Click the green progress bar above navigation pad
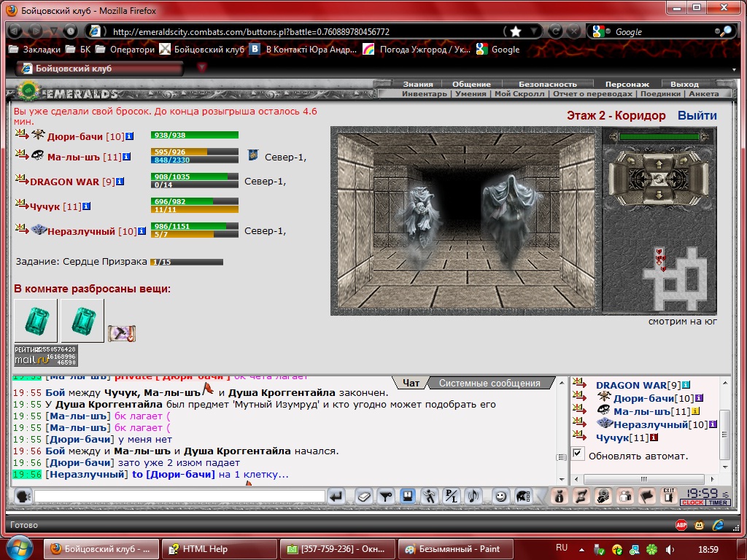 coord(659,137)
